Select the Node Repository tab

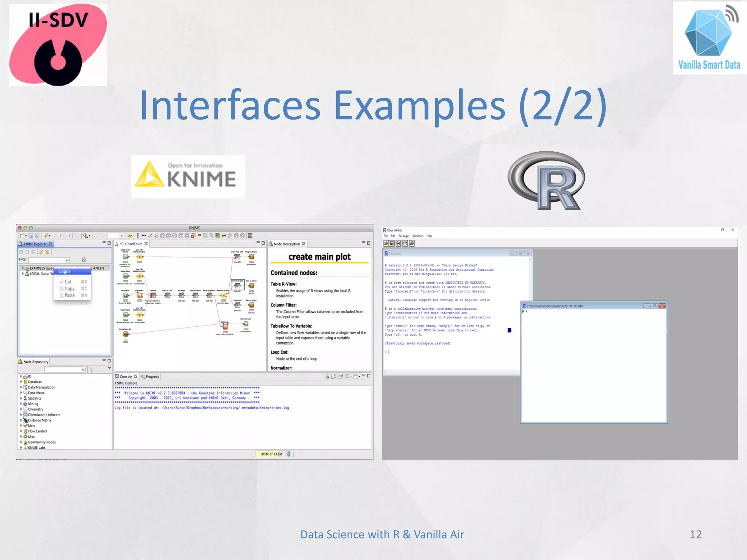(33, 362)
